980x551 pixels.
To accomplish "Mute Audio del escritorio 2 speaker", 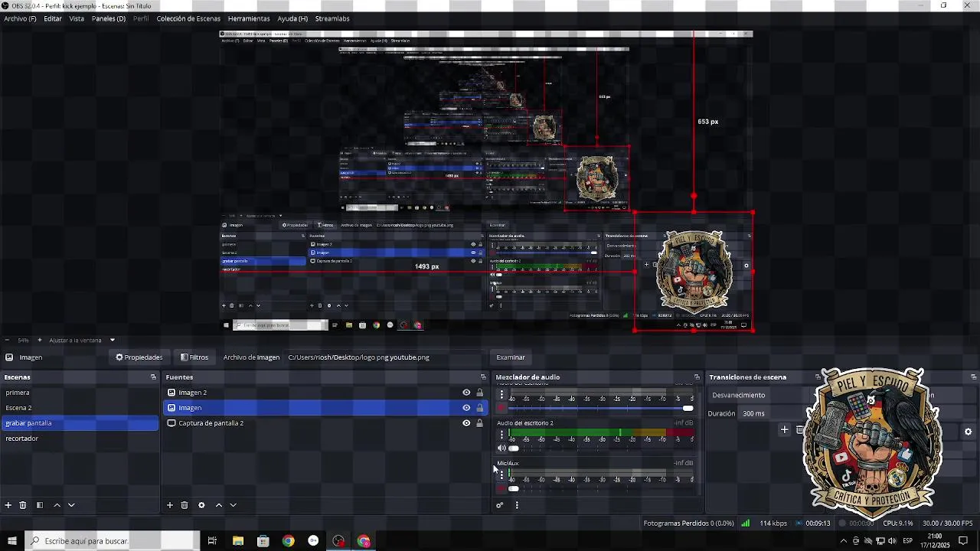I will tap(501, 448).
